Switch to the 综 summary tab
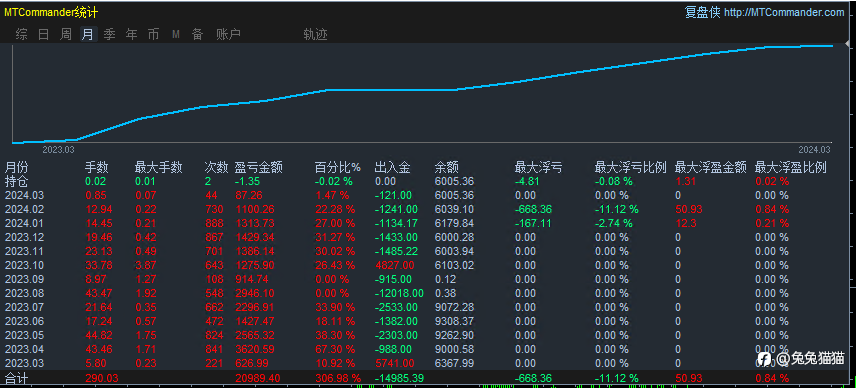Screen dimensions: 856x388 (22, 35)
